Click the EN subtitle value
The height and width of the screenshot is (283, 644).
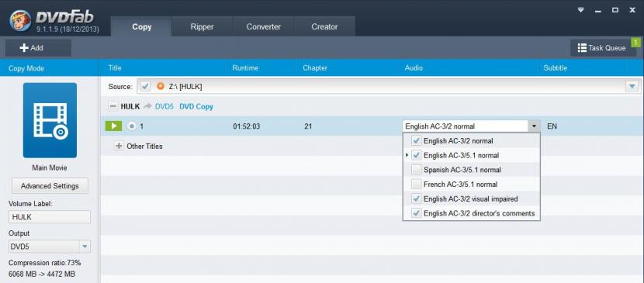(552, 126)
